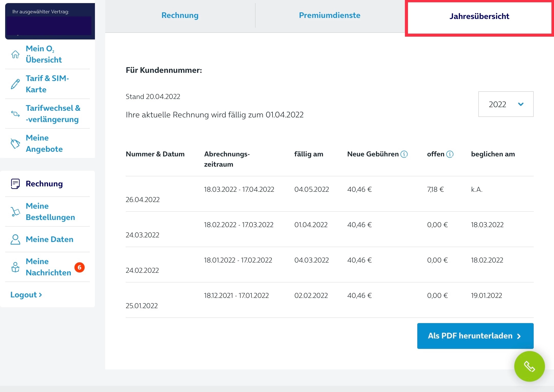This screenshot has height=392, width=554.
Task: Click the tag icon for Meine Angebote
Action: coord(15,144)
